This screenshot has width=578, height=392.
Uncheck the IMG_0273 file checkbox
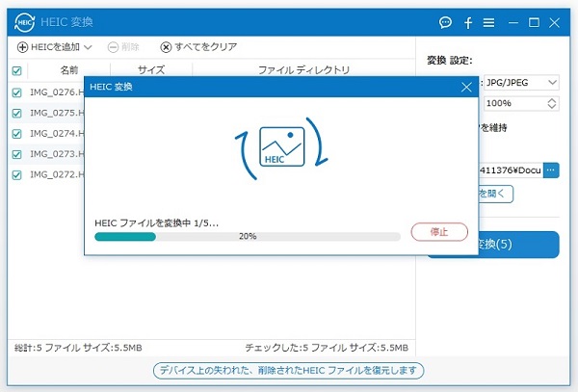tap(17, 154)
